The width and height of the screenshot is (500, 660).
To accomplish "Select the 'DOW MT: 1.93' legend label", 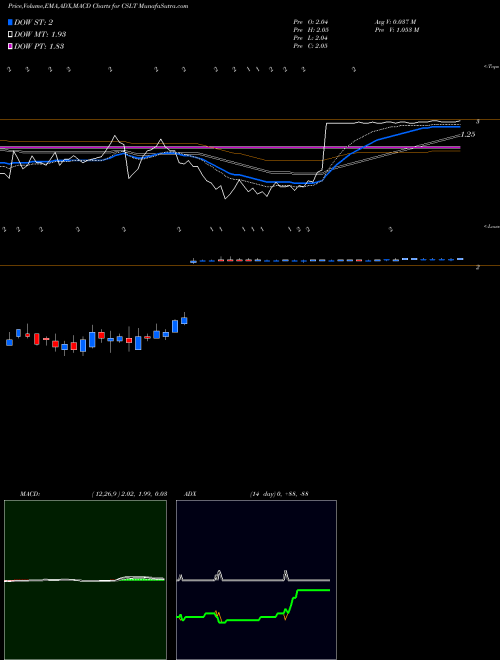I will click(x=40, y=34).
